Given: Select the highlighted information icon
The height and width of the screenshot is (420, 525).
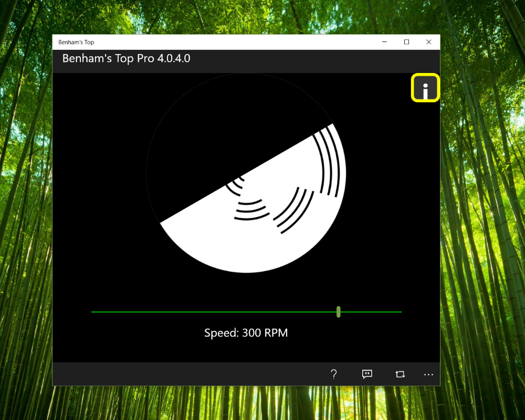Looking at the screenshot, I should (425, 88).
